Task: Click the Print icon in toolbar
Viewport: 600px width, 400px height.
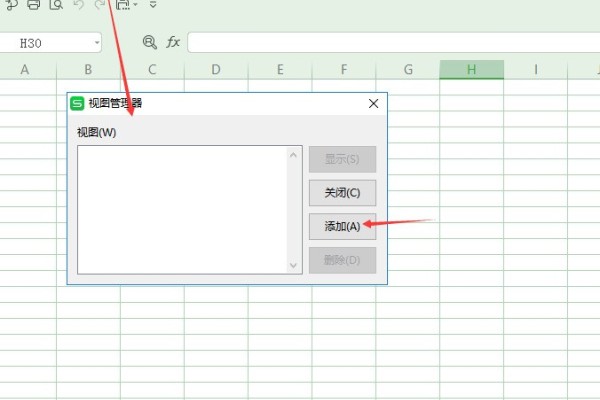Action: (34, 5)
